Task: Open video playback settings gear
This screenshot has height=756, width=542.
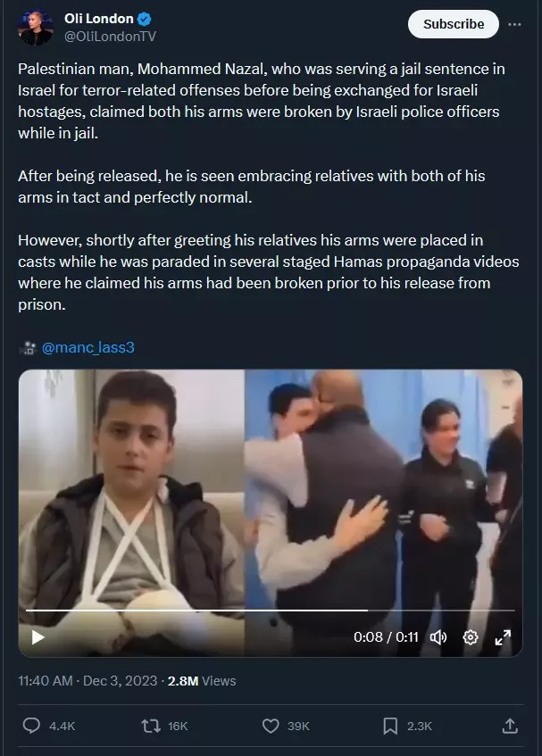Action: [x=471, y=637]
